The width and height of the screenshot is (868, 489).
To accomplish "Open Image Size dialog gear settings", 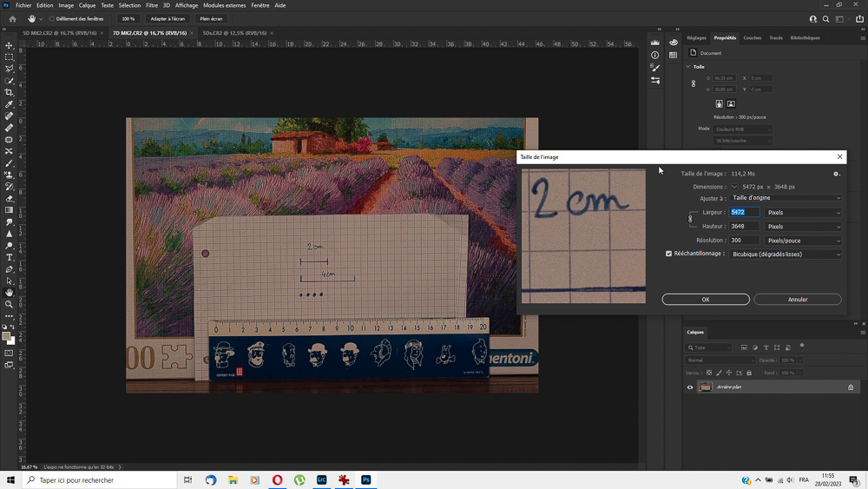I will pyautogui.click(x=837, y=174).
